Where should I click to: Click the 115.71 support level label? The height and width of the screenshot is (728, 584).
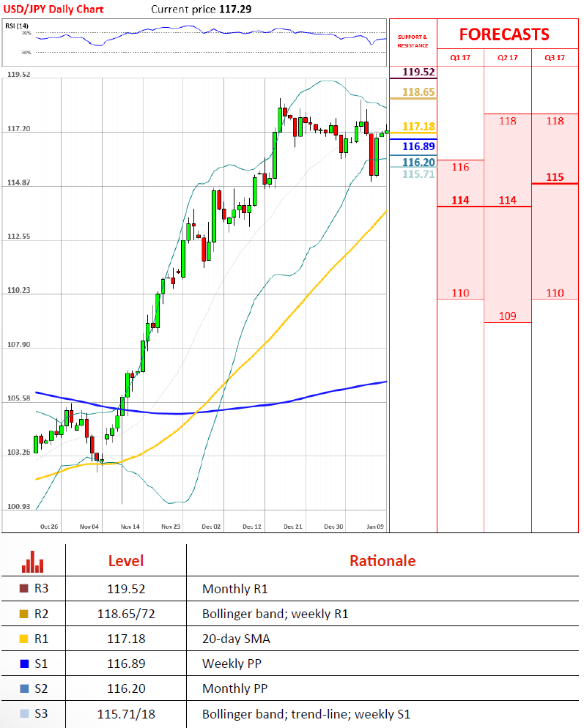click(x=418, y=174)
